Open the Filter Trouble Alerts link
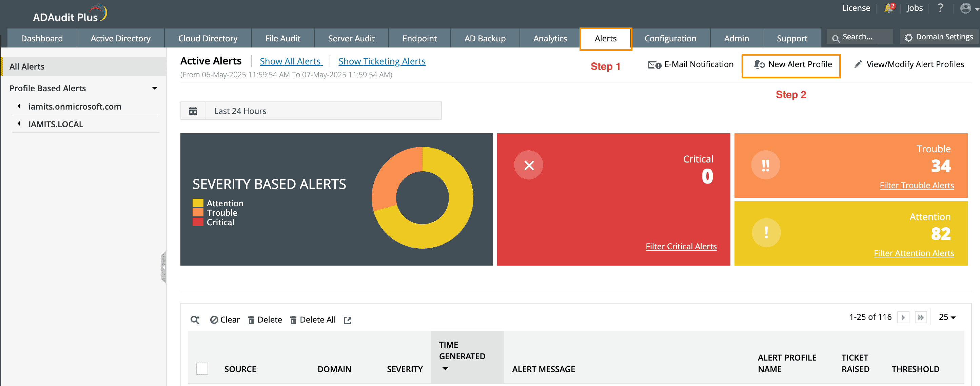 917,185
